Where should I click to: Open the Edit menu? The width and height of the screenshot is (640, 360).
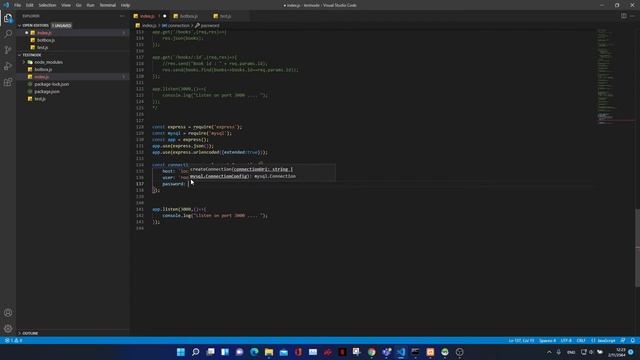(x=30, y=5)
